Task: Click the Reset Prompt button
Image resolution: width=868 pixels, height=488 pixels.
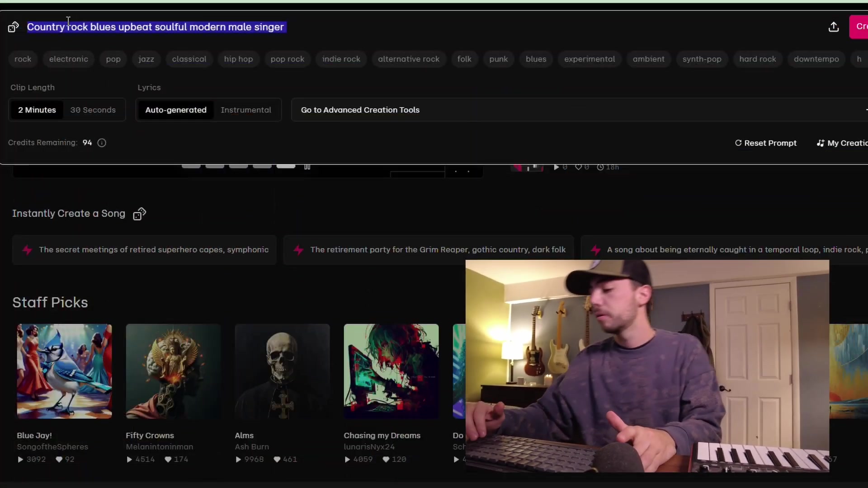Action: coord(766,143)
